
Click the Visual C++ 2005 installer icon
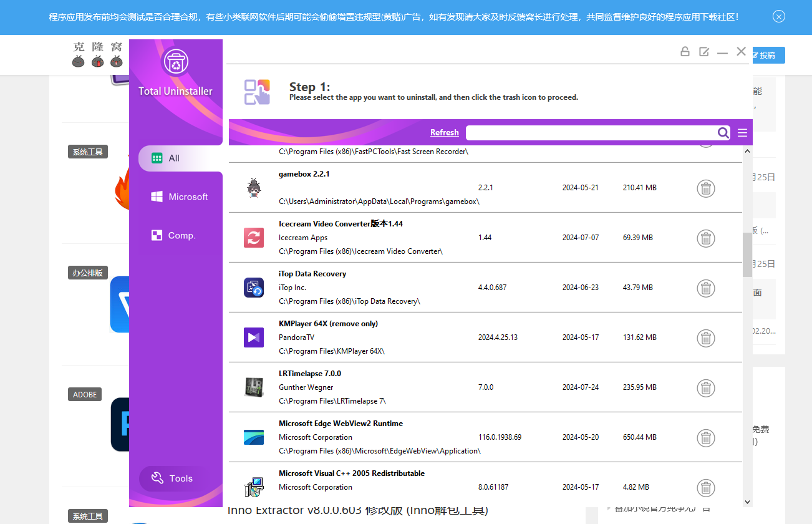(x=254, y=487)
